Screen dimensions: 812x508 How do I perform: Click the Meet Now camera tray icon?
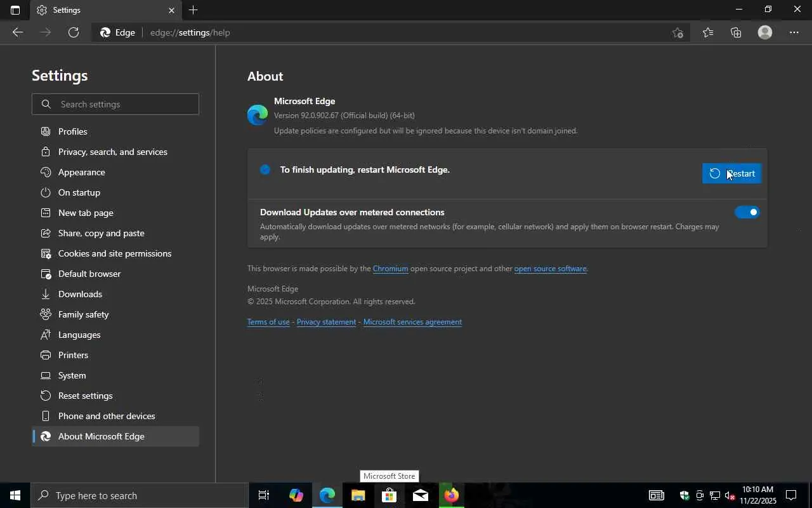(x=700, y=495)
